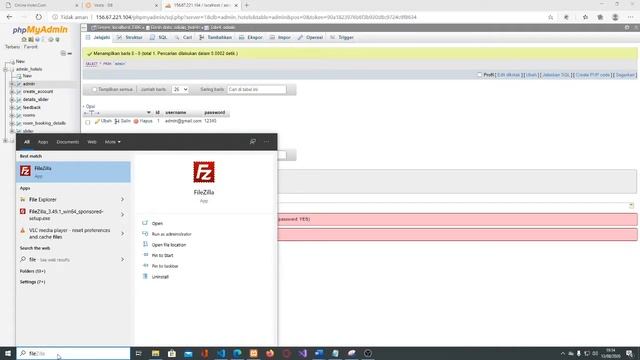This screenshot has width=640, height=360.
Task: Expand File Explorer result arrow
Action: [x=122, y=199]
